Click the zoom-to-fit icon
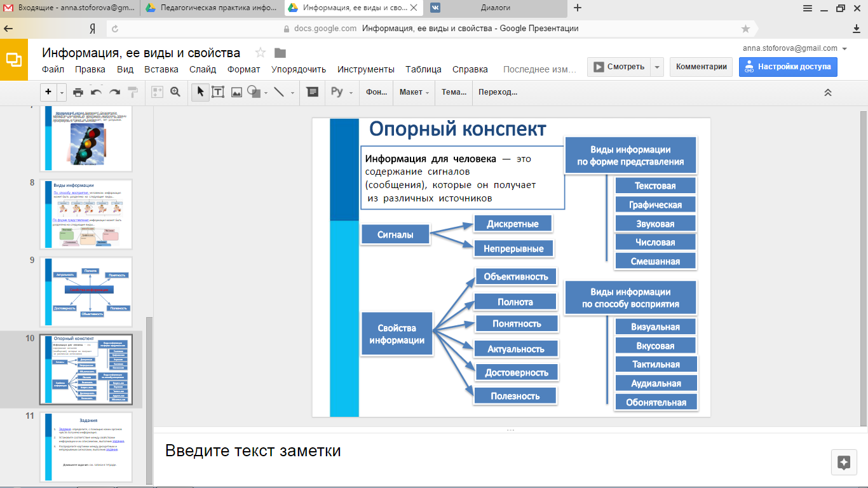The image size is (868, 488). [157, 92]
